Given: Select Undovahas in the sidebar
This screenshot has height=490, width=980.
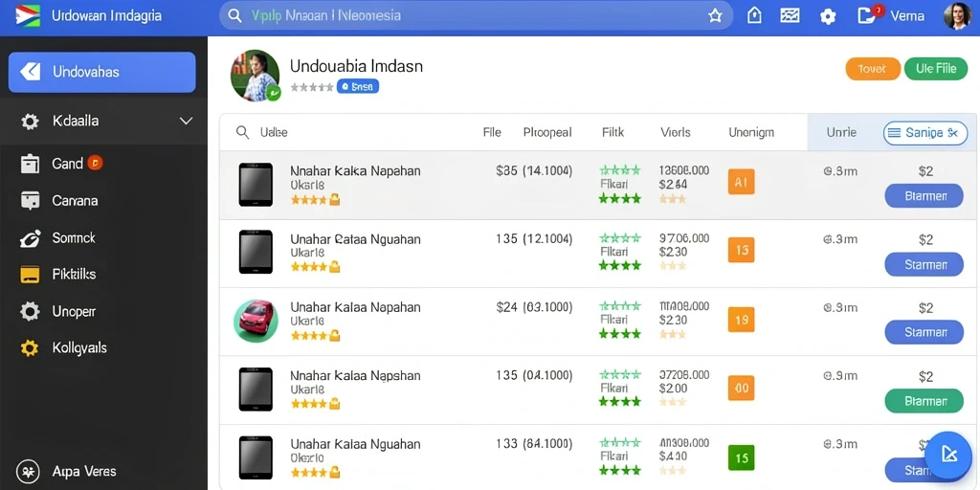Looking at the screenshot, I should [x=101, y=72].
